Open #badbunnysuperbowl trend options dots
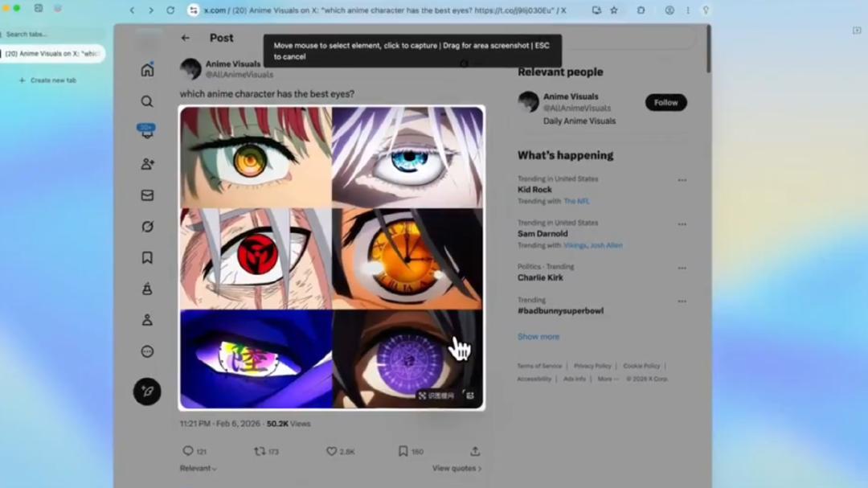This screenshot has height=488, width=868. [x=682, y=301]
